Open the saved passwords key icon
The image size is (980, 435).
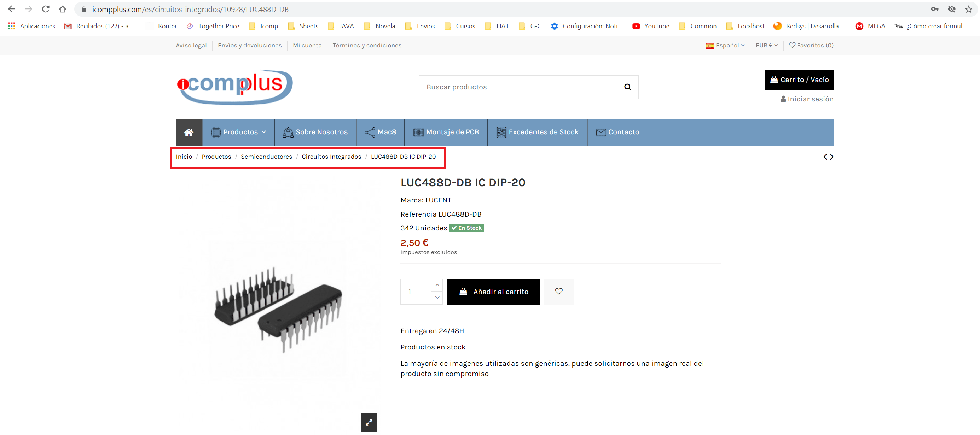(x=934, y=9)
